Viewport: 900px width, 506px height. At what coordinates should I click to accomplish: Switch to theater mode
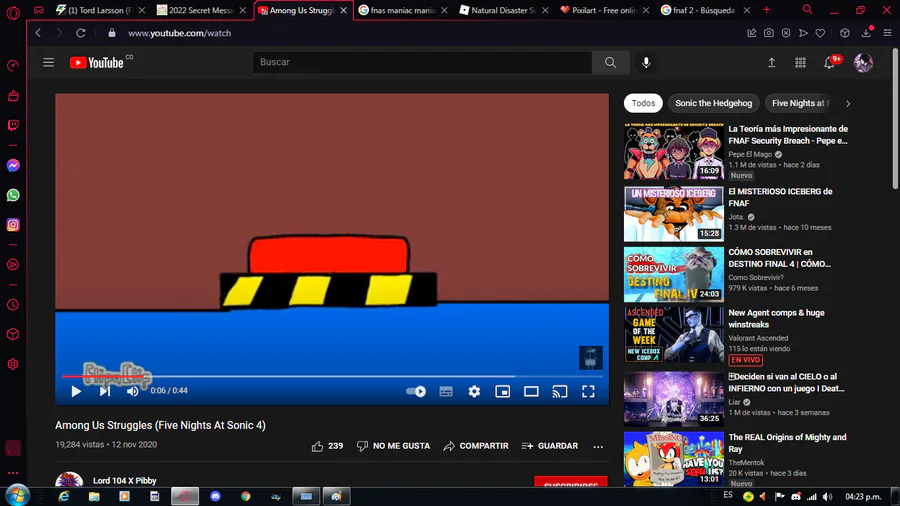531,391
